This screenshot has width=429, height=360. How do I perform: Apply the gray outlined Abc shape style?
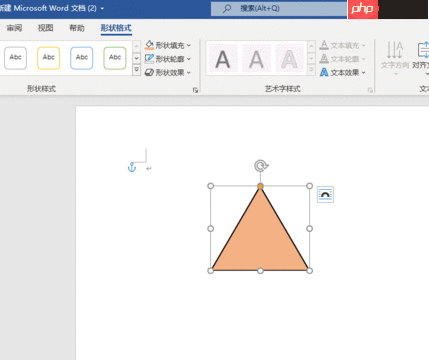[15, 58]
